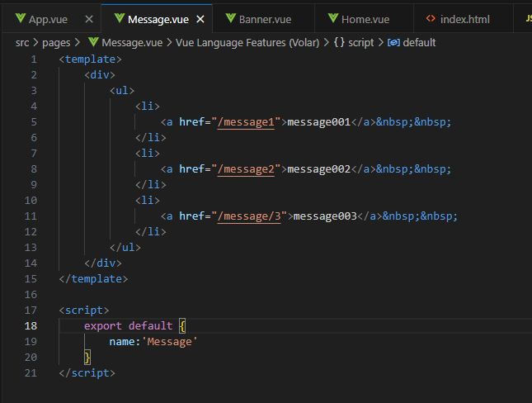Close the Message.vue editor tab

click(199, 19)
